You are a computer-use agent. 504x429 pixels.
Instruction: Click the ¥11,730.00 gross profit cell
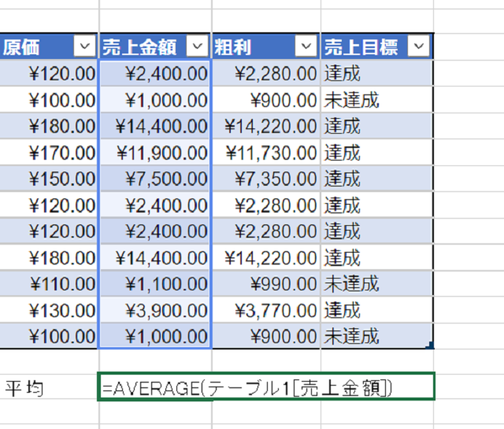coord(266,153)
